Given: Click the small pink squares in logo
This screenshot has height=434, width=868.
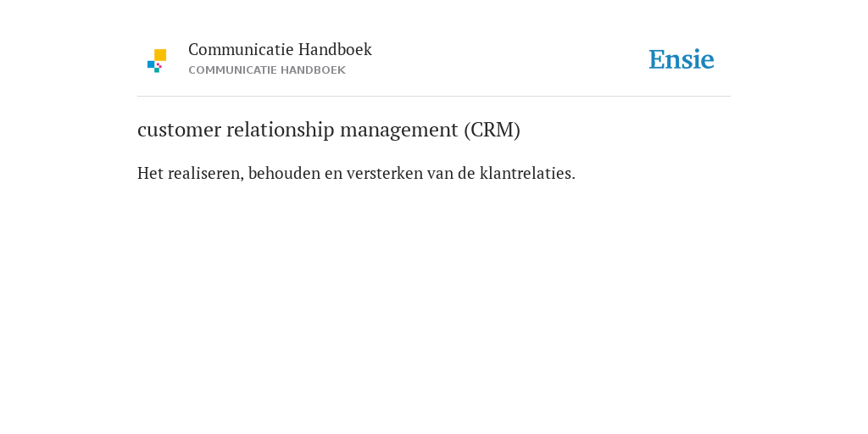Looking at the screenshot, I should tap(159, 65).
